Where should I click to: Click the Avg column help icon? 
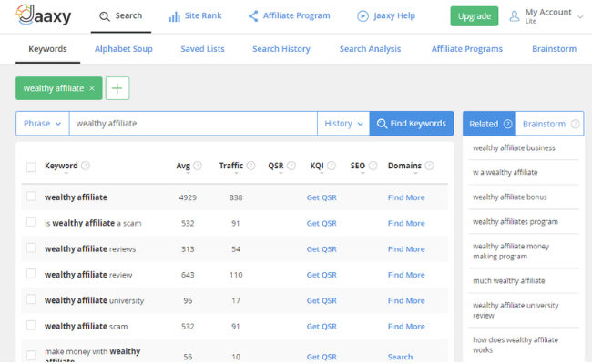[198, 166]
